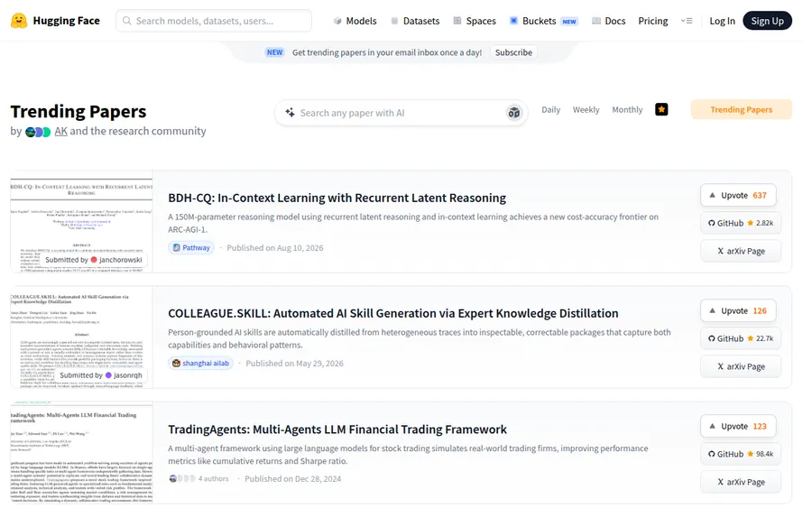Image resolution: width=812 pixels, height=508 pixels.
Task: Click the NEW badge in the email banner
Action: point(274,52)
